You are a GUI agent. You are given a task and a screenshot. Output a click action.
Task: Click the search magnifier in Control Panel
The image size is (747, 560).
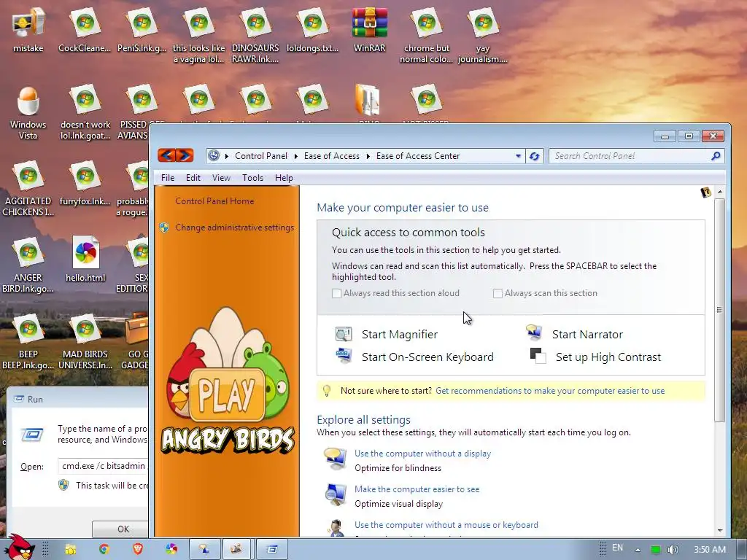pos(716,156)
